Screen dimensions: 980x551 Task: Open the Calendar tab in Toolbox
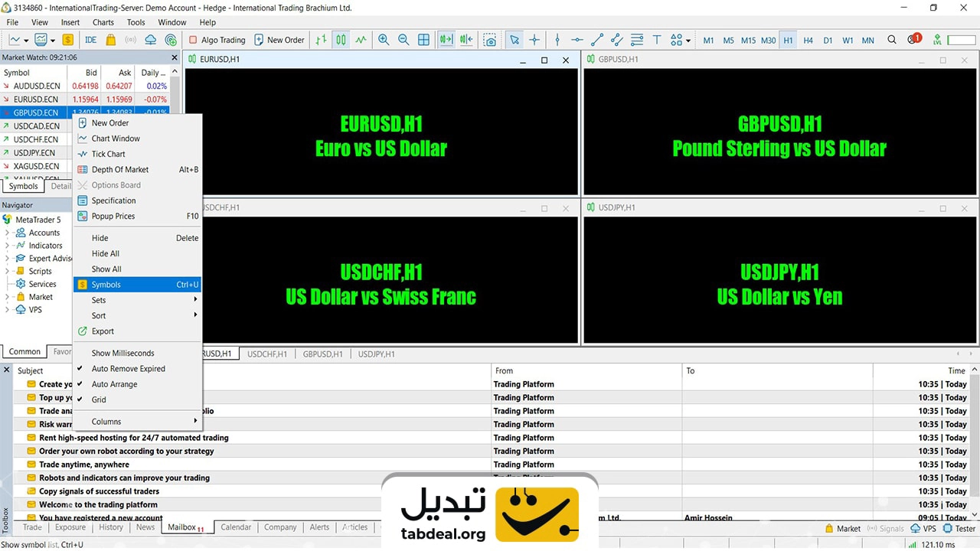coord(236,527)
